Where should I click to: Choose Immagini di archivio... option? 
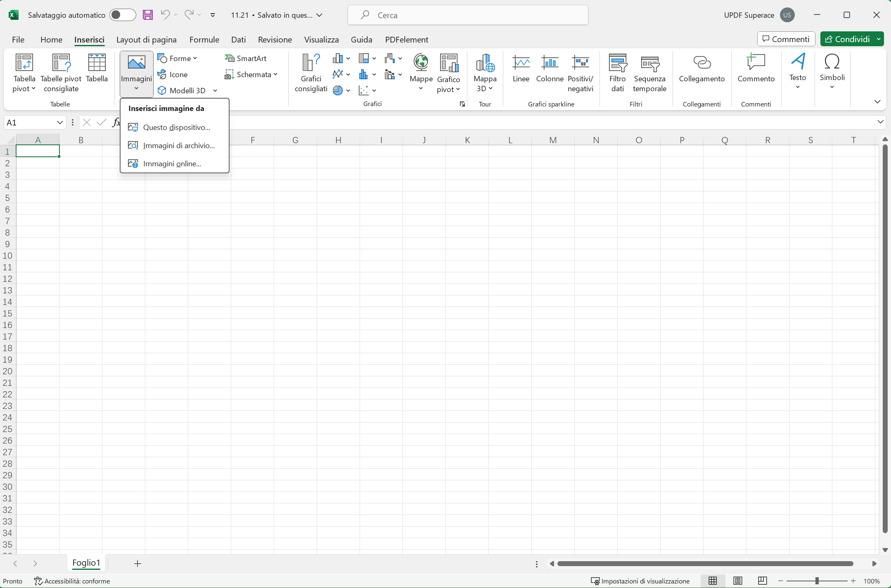coord(175,146)
